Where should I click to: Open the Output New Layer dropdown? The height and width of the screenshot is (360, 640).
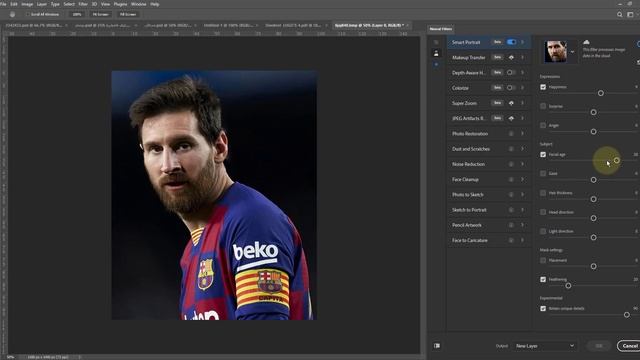click(x=544, y=346)
